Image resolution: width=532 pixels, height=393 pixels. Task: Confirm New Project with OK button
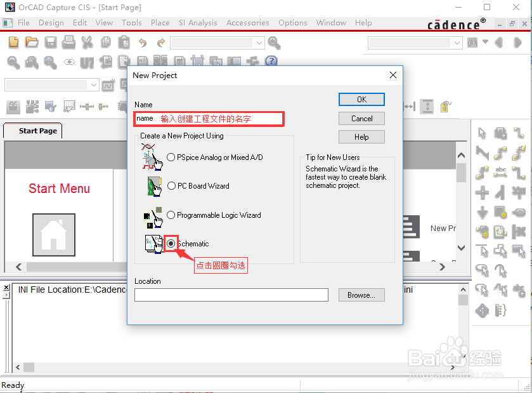point(361,100)
